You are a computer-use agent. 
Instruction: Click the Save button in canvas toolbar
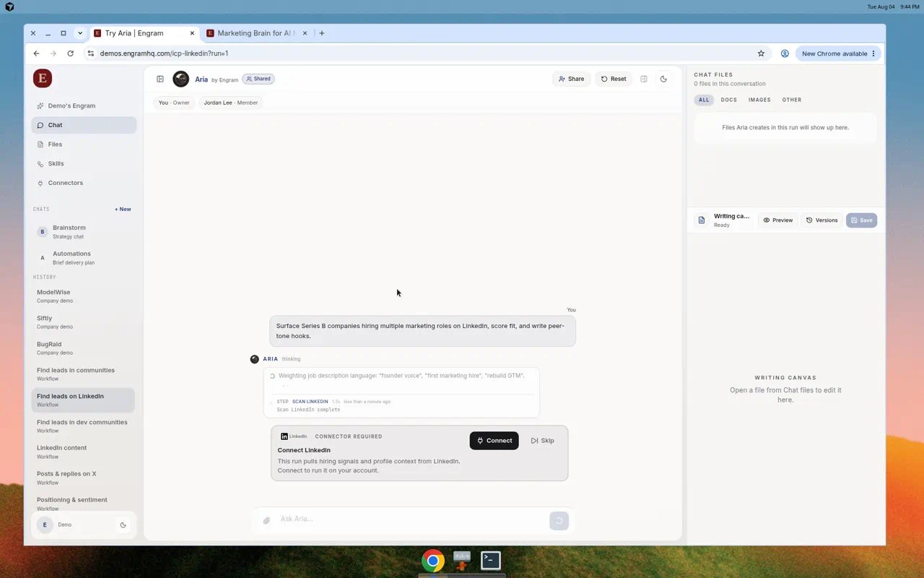coord(861,220)
